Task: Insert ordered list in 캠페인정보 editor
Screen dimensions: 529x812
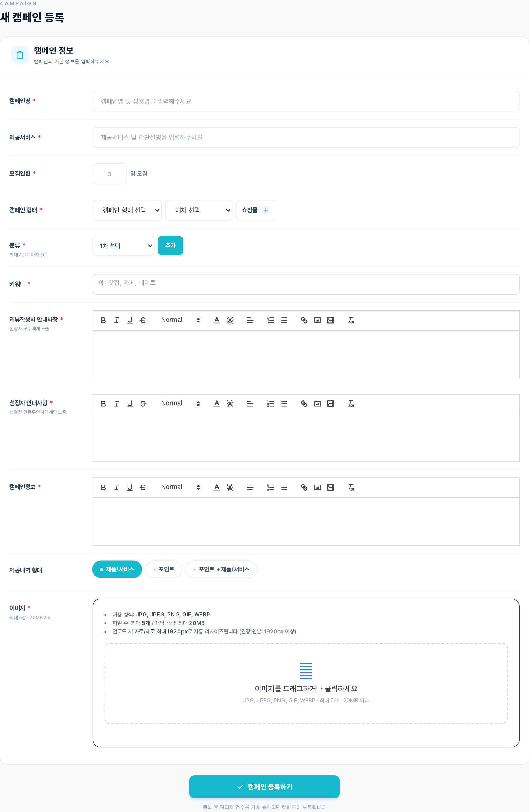Action: coord(271,487)
